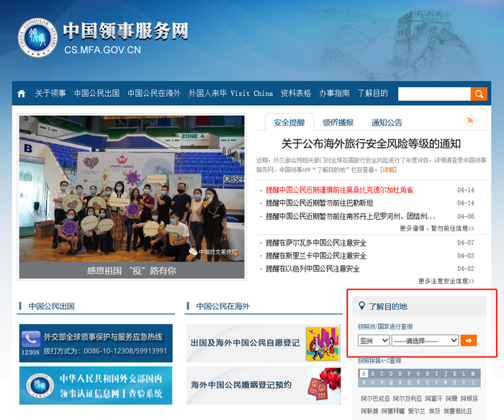Open the reminder about 巴勒斯坦
The image size is (504, 420).
click(319, 203)
